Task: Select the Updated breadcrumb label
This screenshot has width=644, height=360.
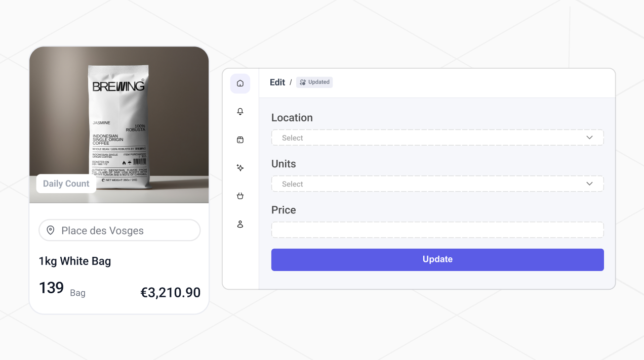Action: [x=319, y=82]
